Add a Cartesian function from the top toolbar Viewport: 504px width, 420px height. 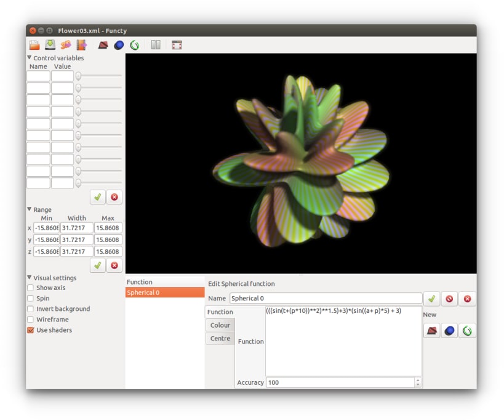pyautogui.click(x=103, y=45)
